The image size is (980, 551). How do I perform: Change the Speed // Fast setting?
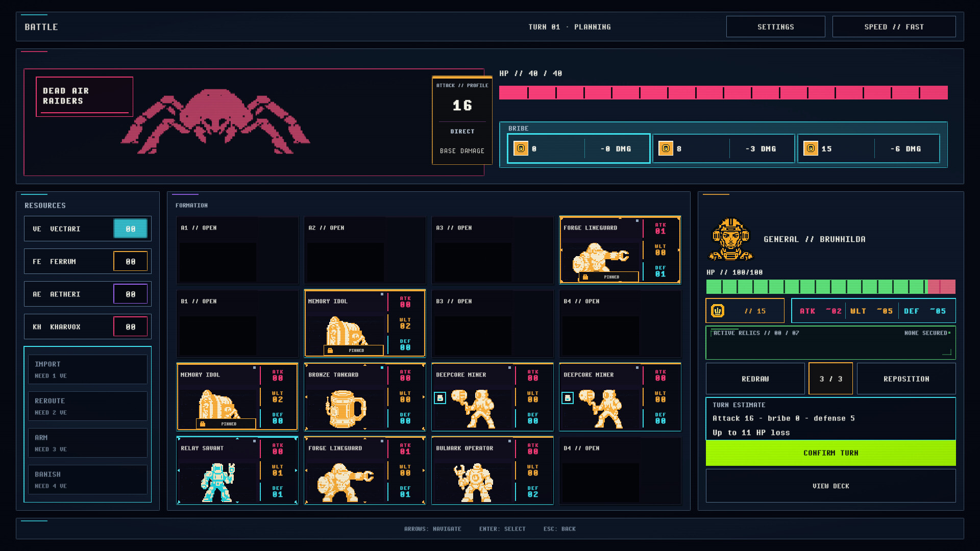[894, 27]
